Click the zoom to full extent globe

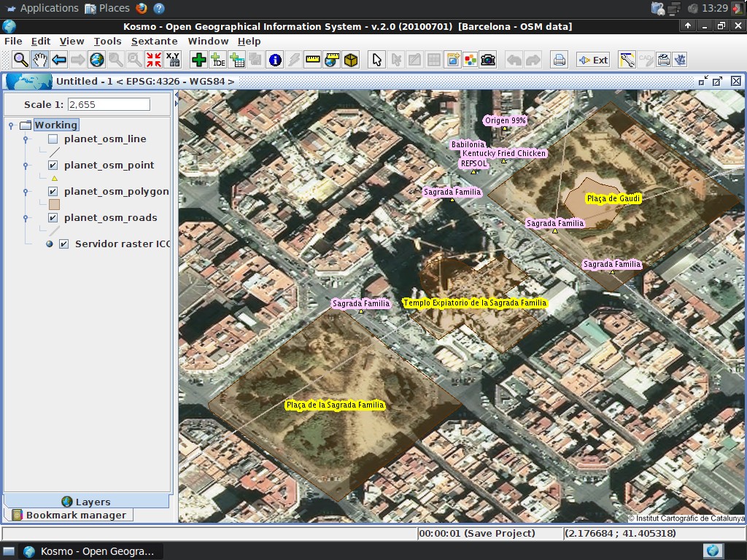click(x=96, y=60)
